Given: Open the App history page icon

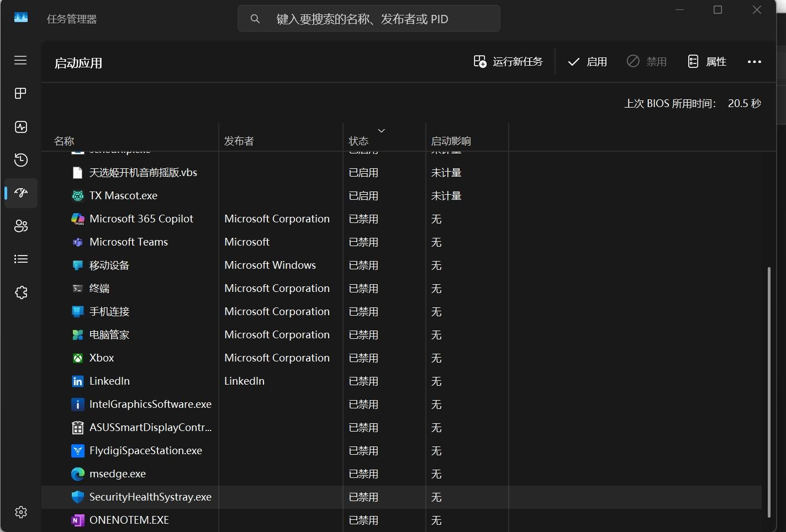Looking at the screenshot, I should 20,160.
